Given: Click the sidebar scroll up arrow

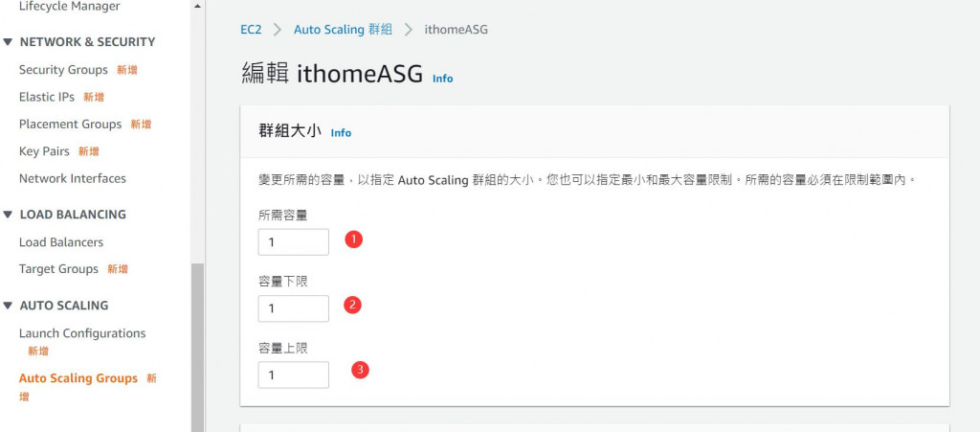Looking at the screenshot, I should click(197, 7).
